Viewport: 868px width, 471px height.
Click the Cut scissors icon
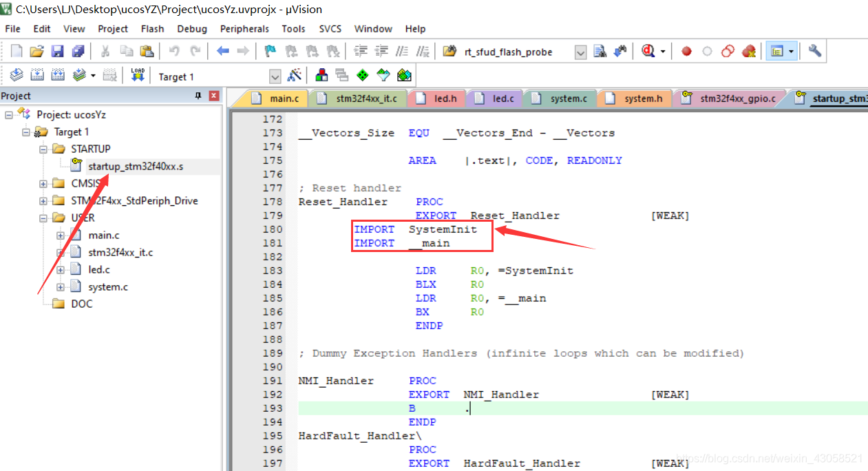[105, 51]
